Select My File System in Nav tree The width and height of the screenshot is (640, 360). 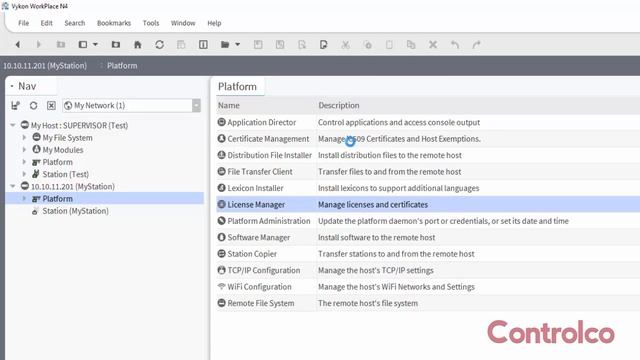click(67, 138)
